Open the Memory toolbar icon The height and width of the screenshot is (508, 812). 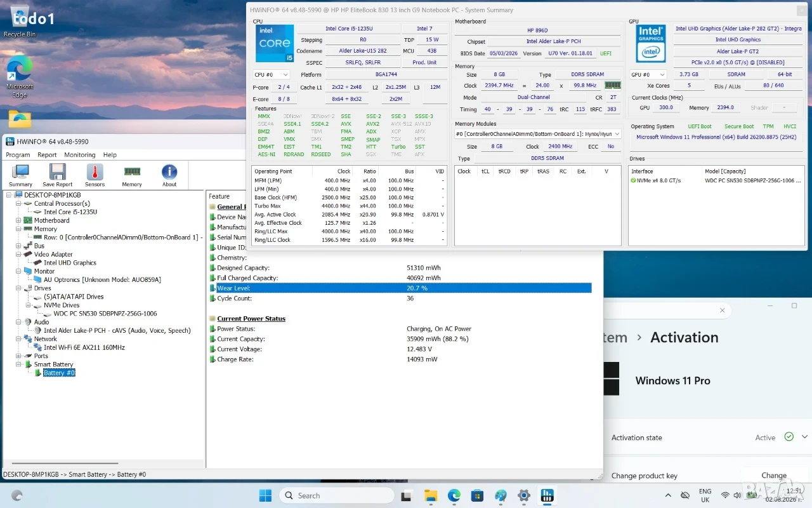(x=132, y=176)
